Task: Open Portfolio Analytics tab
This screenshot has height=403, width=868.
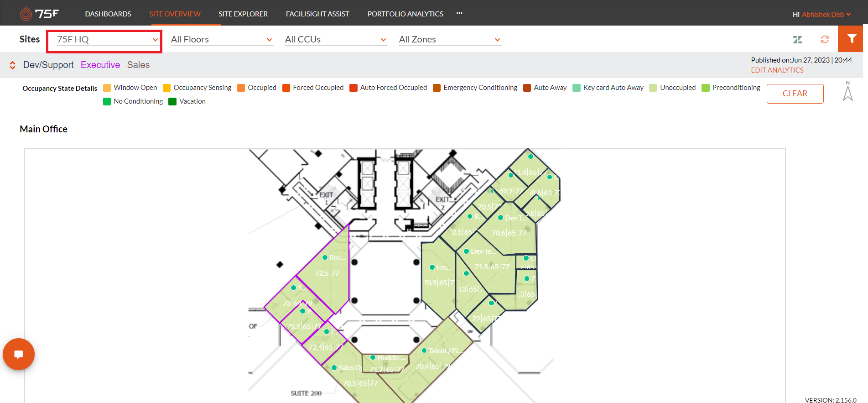Action: click(405, 14)
